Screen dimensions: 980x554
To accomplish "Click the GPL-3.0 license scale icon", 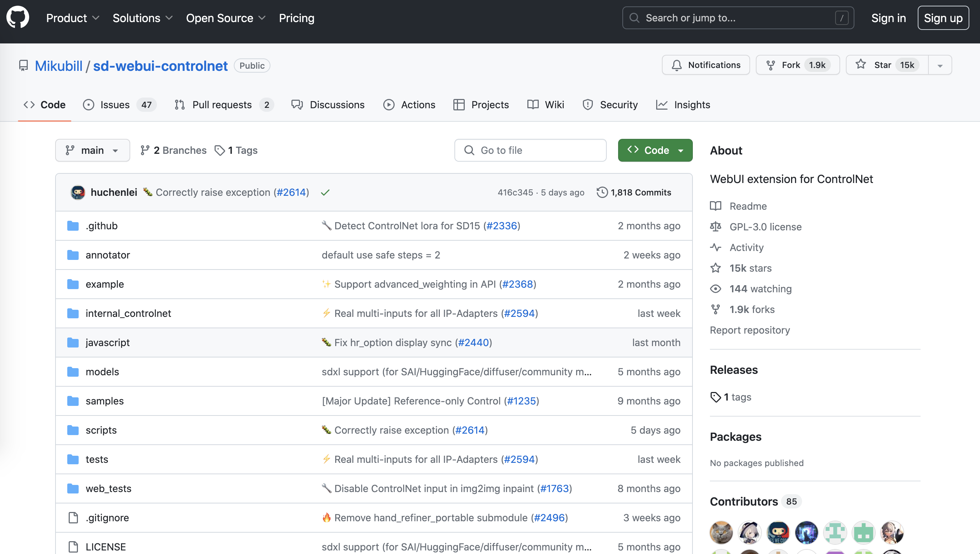I will pos(715,226).
